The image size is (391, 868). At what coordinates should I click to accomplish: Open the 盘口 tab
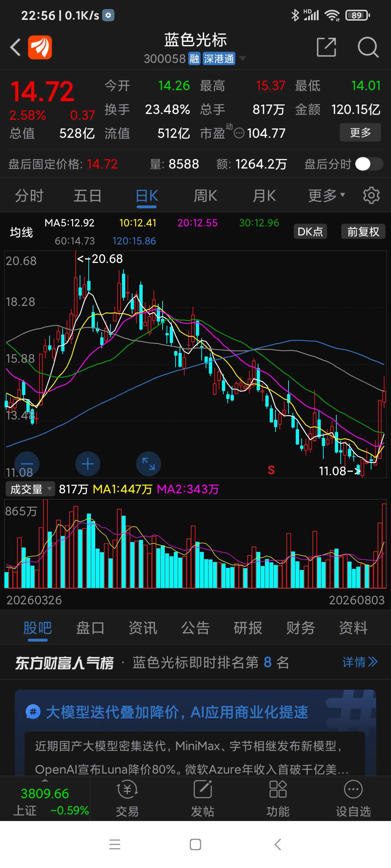[x=90, y=627]
